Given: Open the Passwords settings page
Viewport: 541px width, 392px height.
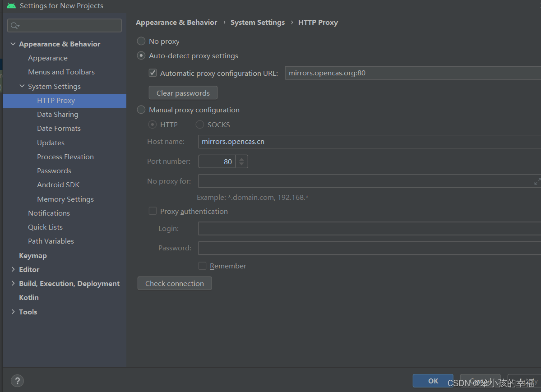Looking at the screenshot, I should pyautogui.click(x=54, y=171).
